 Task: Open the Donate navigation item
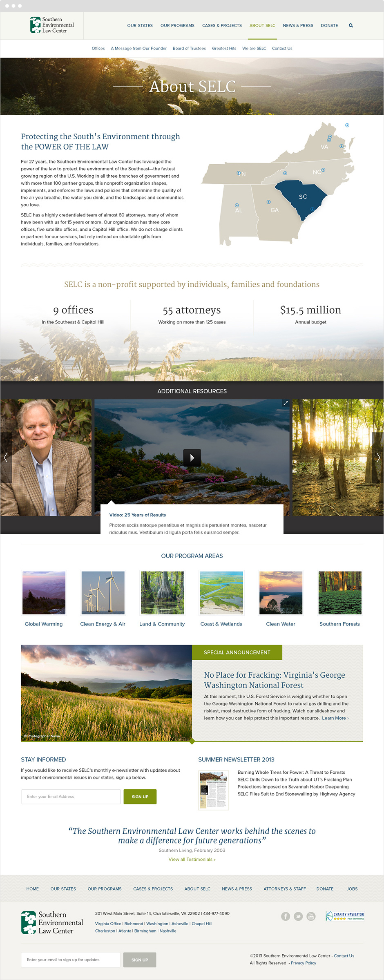[329, 25]
